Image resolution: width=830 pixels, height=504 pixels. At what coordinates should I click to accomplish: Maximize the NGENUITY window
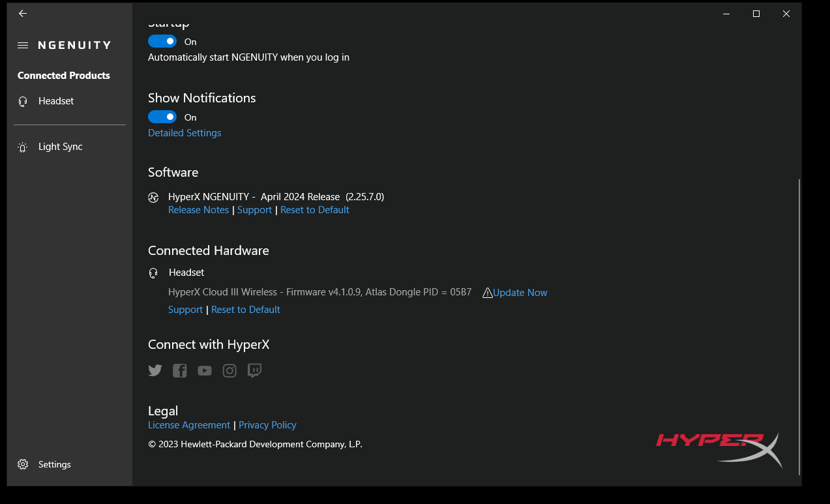pyautogui.click(x=756, y=14)
